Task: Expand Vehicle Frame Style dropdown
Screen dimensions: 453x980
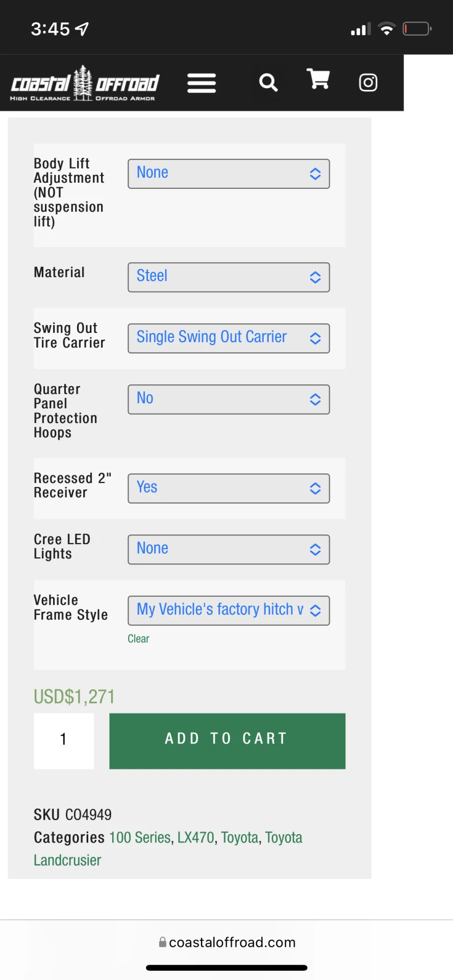Action: tap(229, 610)
